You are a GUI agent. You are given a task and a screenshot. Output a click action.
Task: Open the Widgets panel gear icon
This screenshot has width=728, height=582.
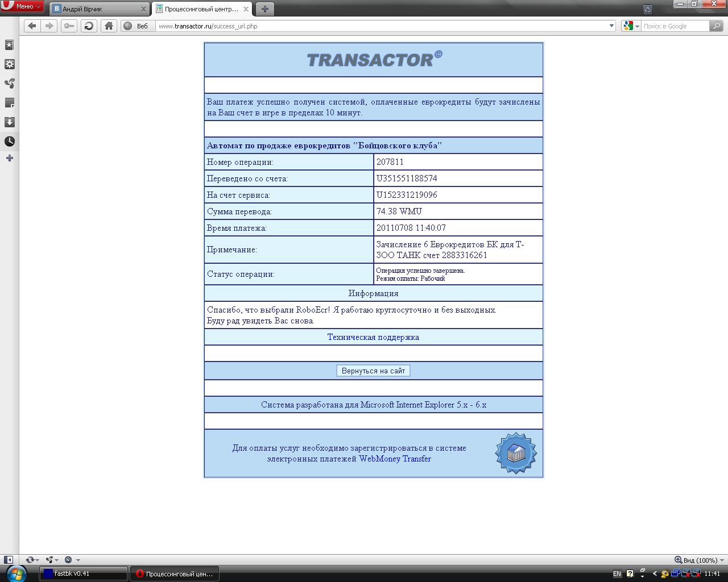[10, 64]
